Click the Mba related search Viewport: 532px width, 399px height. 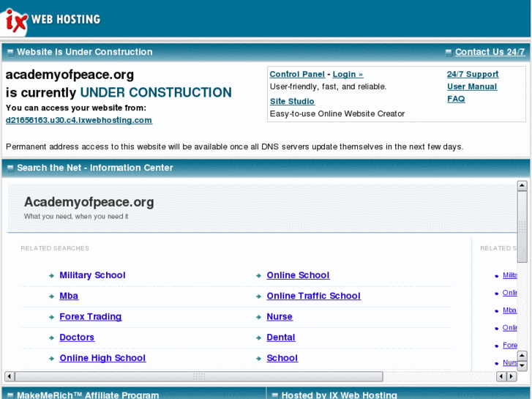point(69,296)
